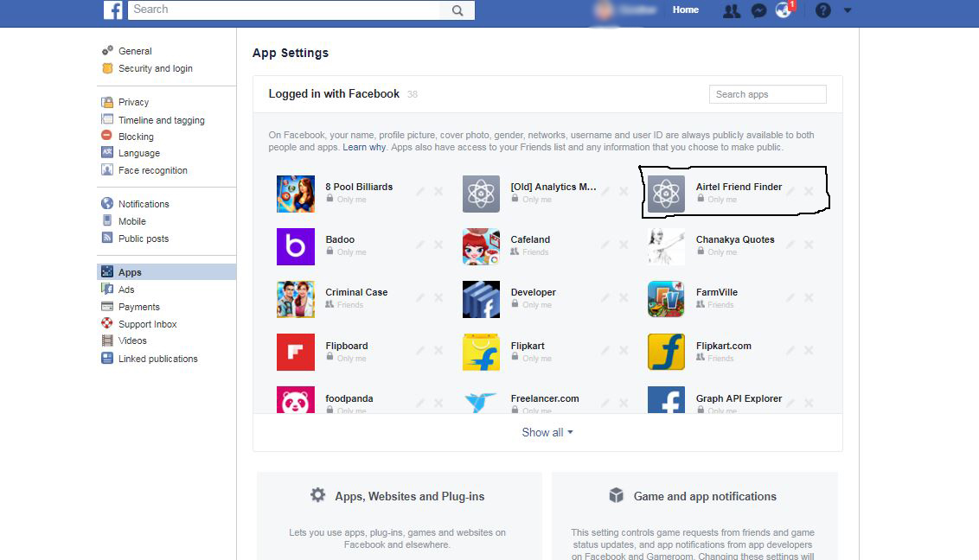Expand the Show all apps list

coord(547,432)
